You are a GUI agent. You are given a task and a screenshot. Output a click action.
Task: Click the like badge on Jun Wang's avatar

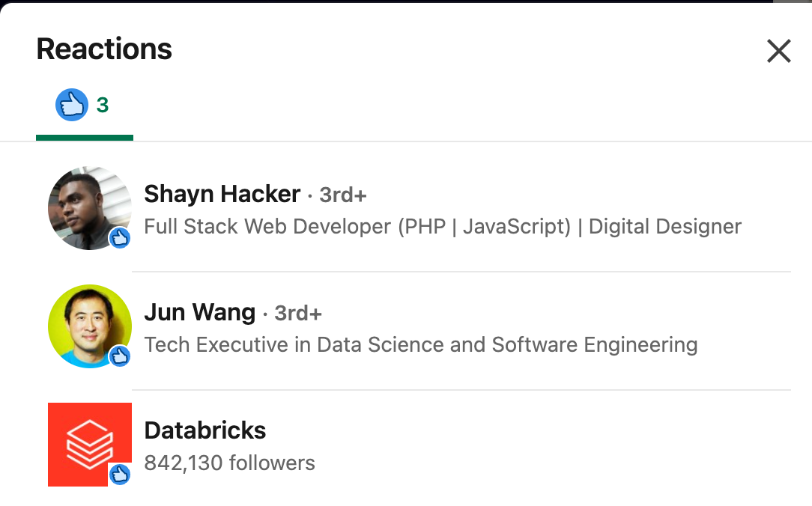point(120,357)
